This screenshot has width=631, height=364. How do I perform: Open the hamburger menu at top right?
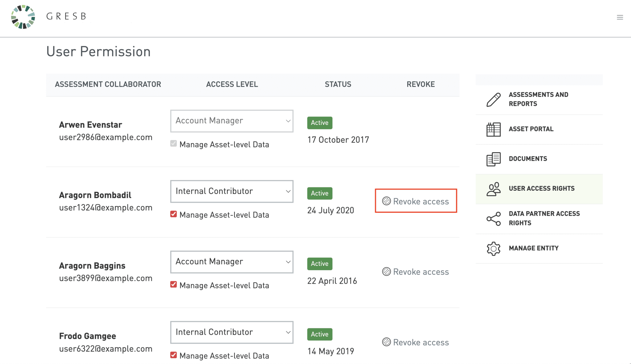point(620,17)
